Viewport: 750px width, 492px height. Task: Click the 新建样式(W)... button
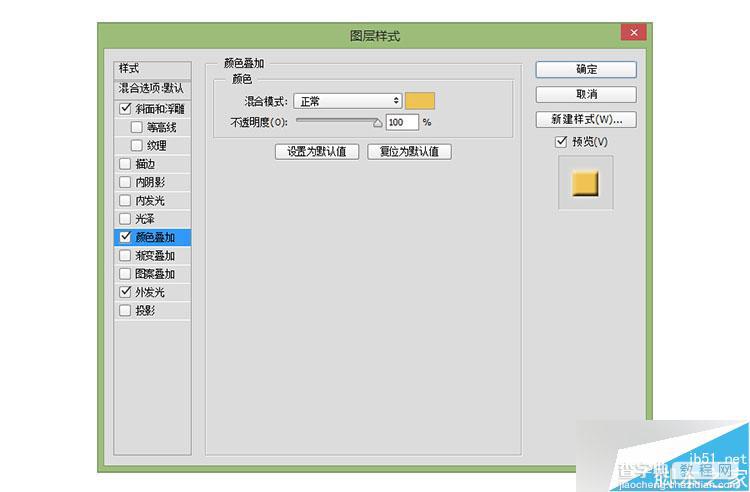click(x=586, y=119)
